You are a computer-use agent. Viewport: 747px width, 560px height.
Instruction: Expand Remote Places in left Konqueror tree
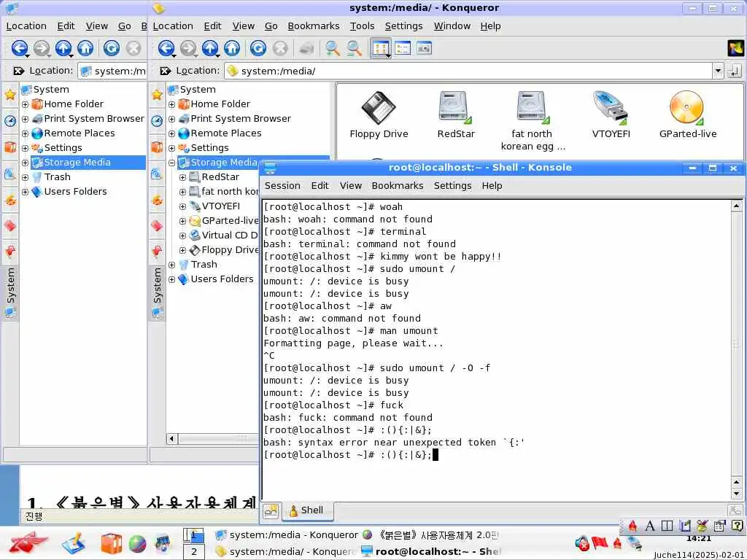[x=26, y=133]
